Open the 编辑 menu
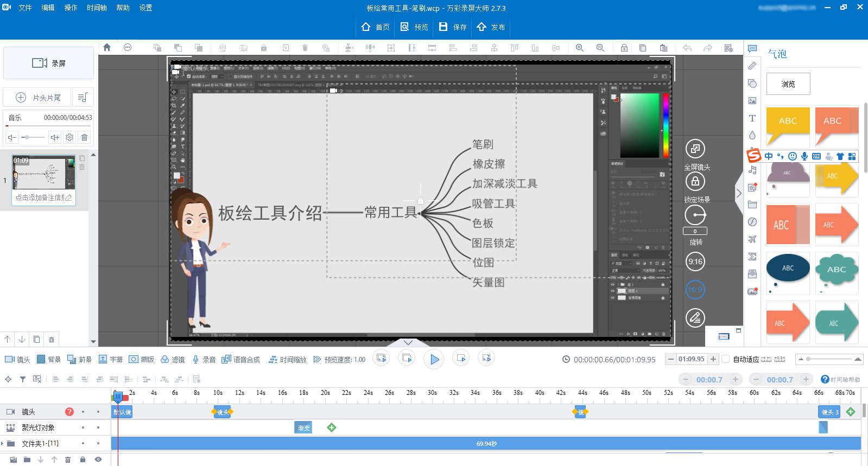 pyautogui.click(x=48, y=8)
